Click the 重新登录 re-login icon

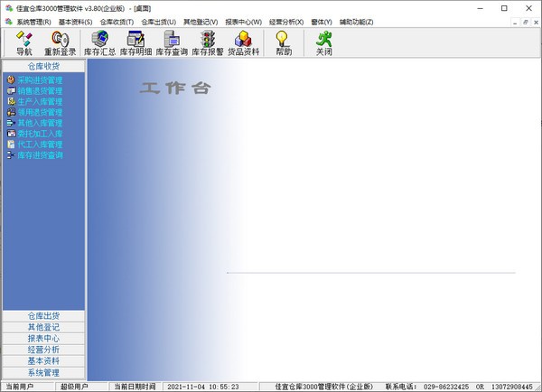tap(61, 42)
